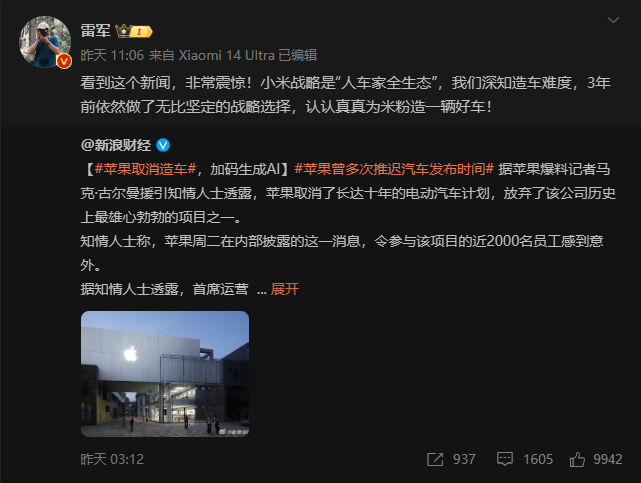This screenshot has width=641, height=483.
Task: Enlarge the Apple store photo thumbnail
Action: click(x=165, y=374)
